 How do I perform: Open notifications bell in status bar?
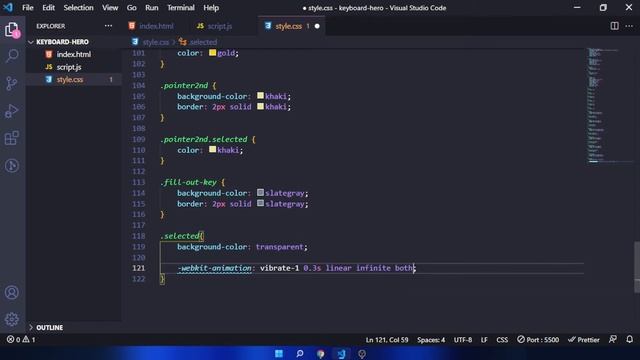click(x=629, y=339)
